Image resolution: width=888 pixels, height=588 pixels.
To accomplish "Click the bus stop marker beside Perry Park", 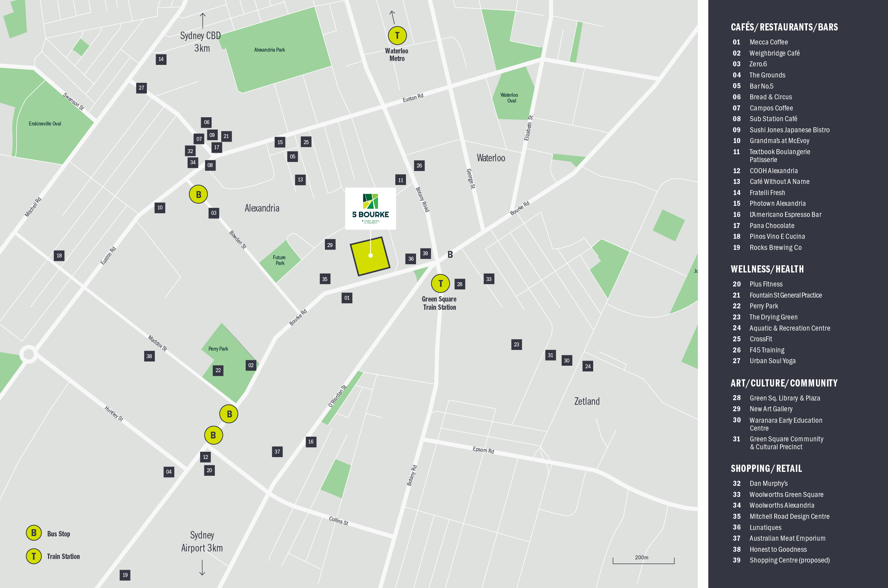I will tap(229, 414).
